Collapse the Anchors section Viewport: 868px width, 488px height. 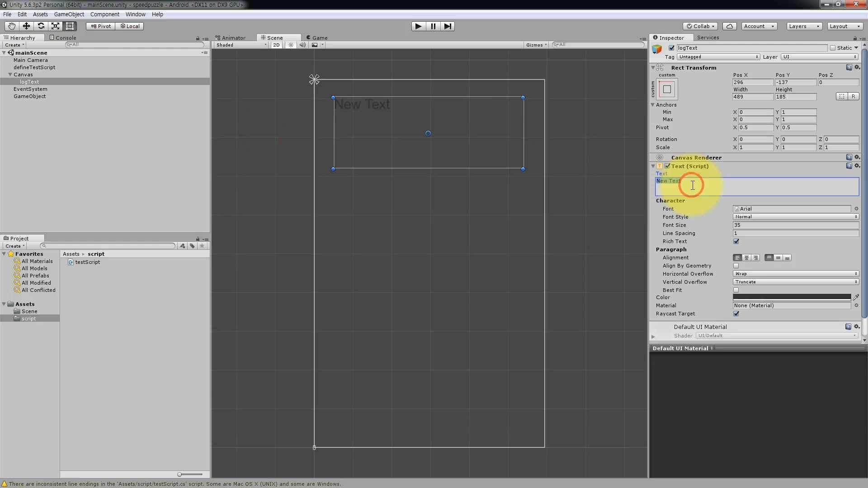pos(653,105)
